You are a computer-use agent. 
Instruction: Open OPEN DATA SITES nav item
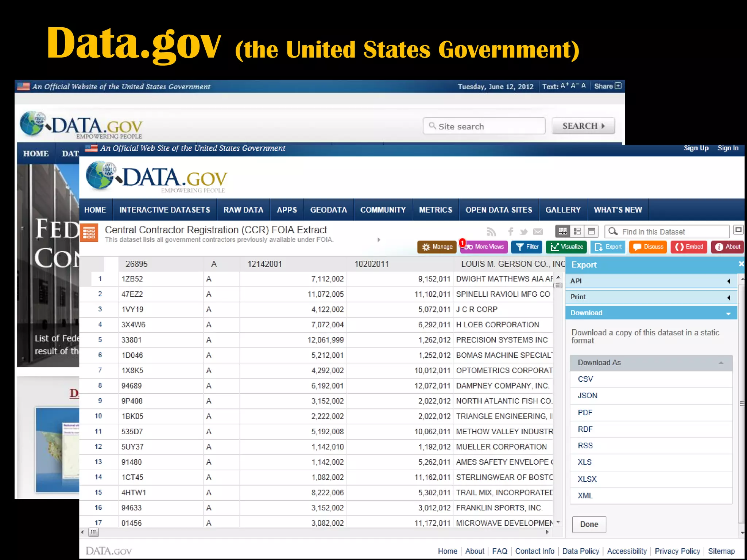click(499, 210)
